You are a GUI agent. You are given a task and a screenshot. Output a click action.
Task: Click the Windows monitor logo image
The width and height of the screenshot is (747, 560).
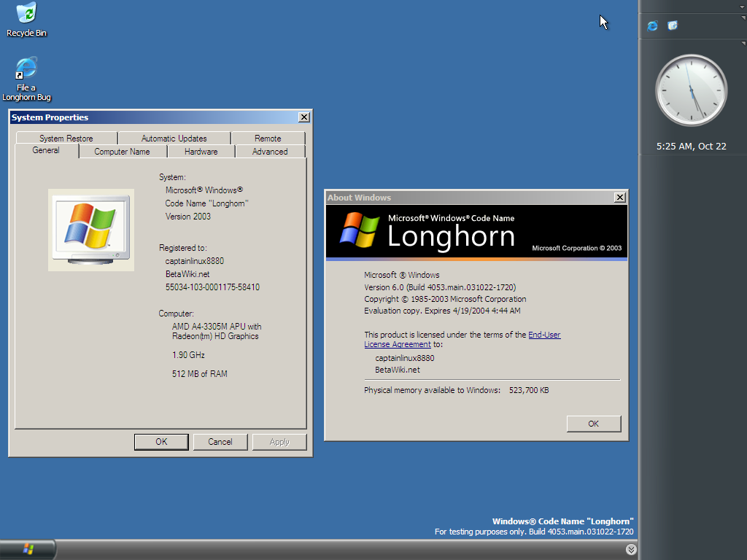point(91,230)
